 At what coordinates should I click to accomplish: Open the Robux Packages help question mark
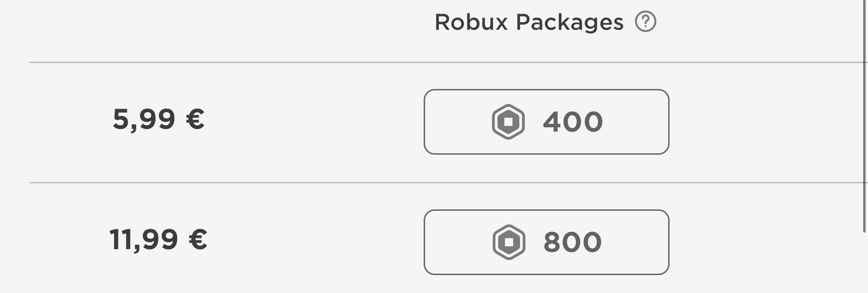tap(645, 22)
